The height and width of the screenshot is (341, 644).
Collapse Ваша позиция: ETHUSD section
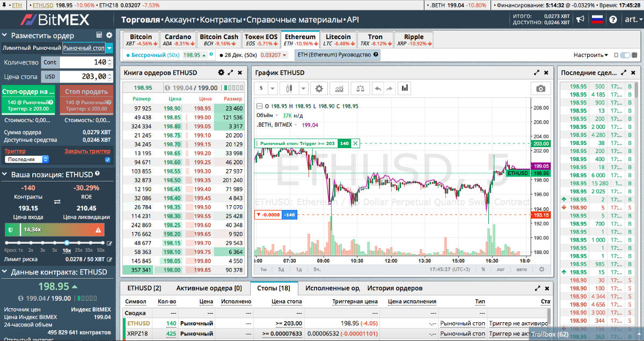(5, 175)
